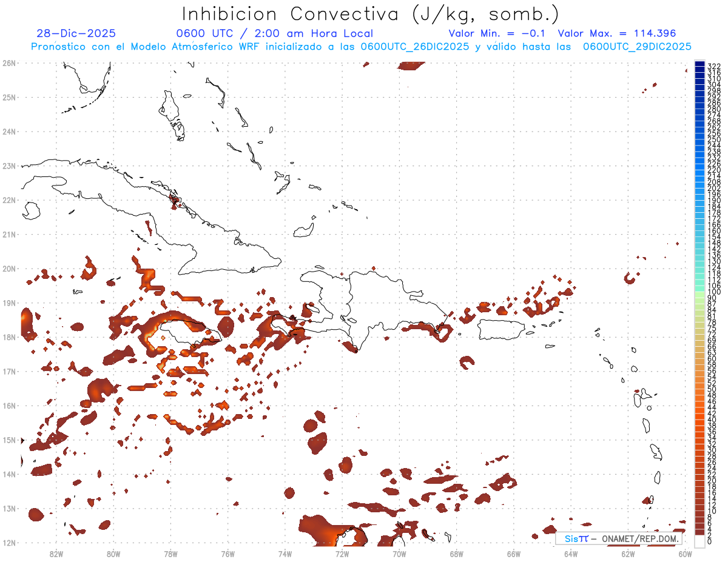Screen dimensions: 728x562
Task: Click the 16N latitude label
Action: pos(9,406)
